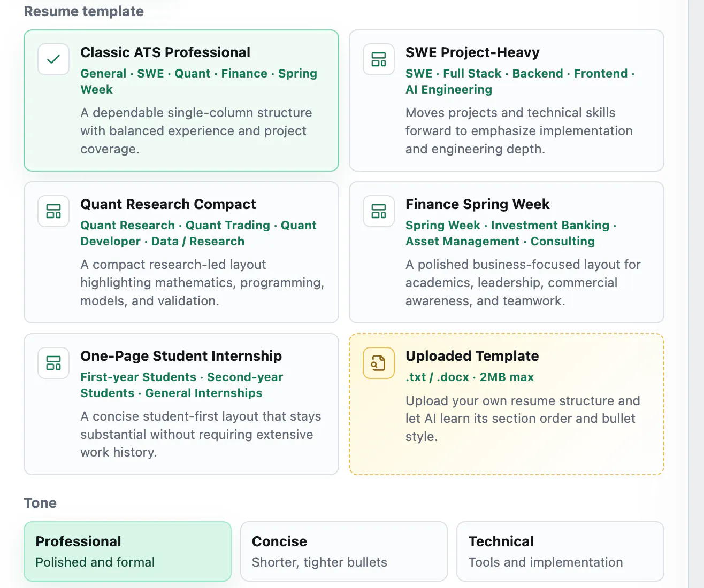This screenshot has width=704, height=588.
Task: Select the Quant Research Compact heading
Action: pos(168,204)
